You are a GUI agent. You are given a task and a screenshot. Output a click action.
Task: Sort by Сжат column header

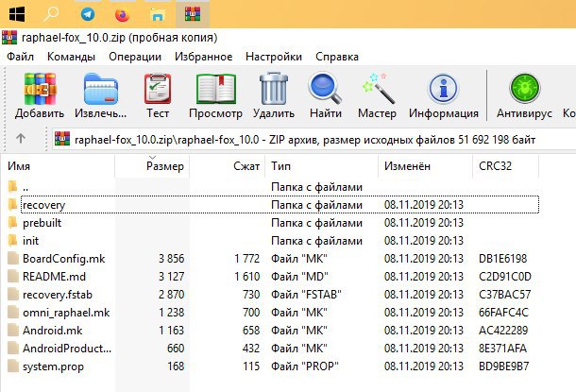pyautogui.click(x=228, y=166)
